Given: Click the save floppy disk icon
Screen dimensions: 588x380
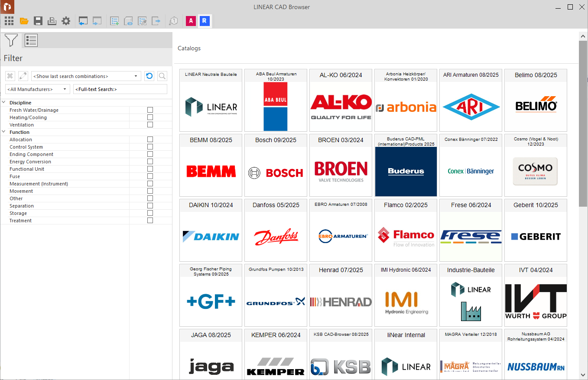Looking at the screenshot, I should [38, 21].
